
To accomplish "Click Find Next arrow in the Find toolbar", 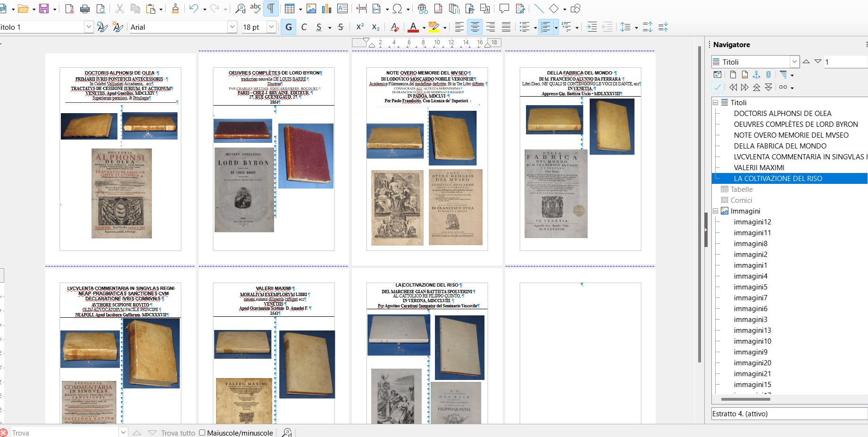I will [x=152, y=433].
